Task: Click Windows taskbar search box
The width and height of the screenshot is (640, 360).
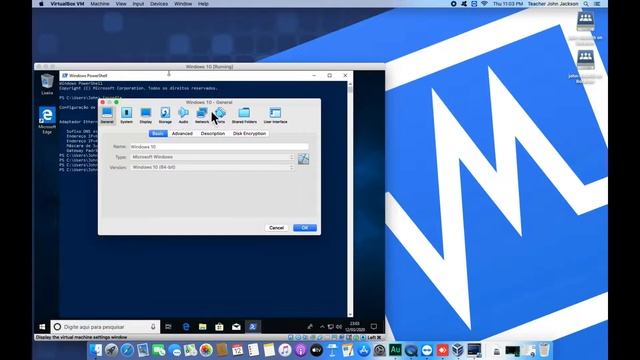Action: point(105,327)
